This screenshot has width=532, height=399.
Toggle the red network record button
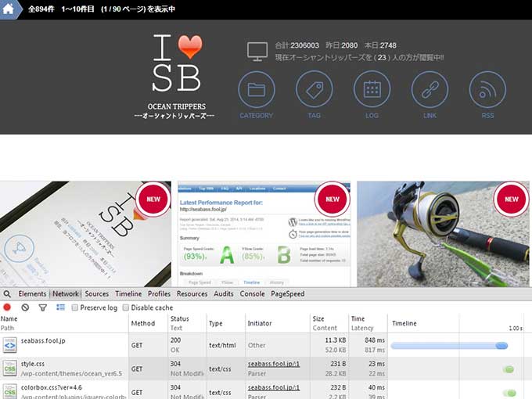pos(8,307)
